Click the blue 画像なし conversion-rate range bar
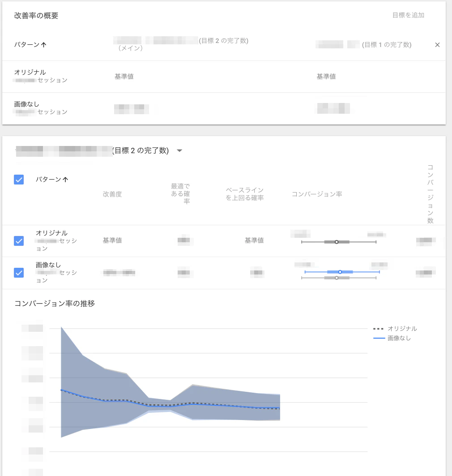The width and height of the screenshot is (452, 476). (342, 272)
